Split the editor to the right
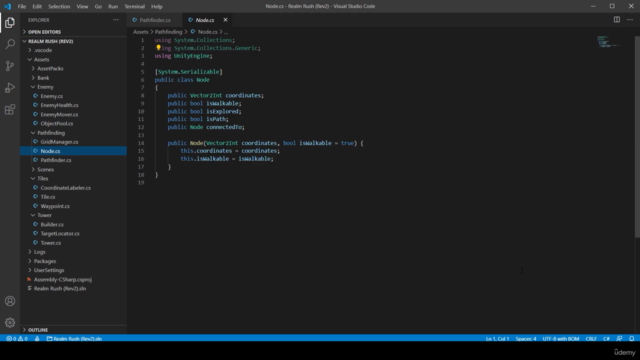Screen dimensions: 640x360 [x=617, y=20]
